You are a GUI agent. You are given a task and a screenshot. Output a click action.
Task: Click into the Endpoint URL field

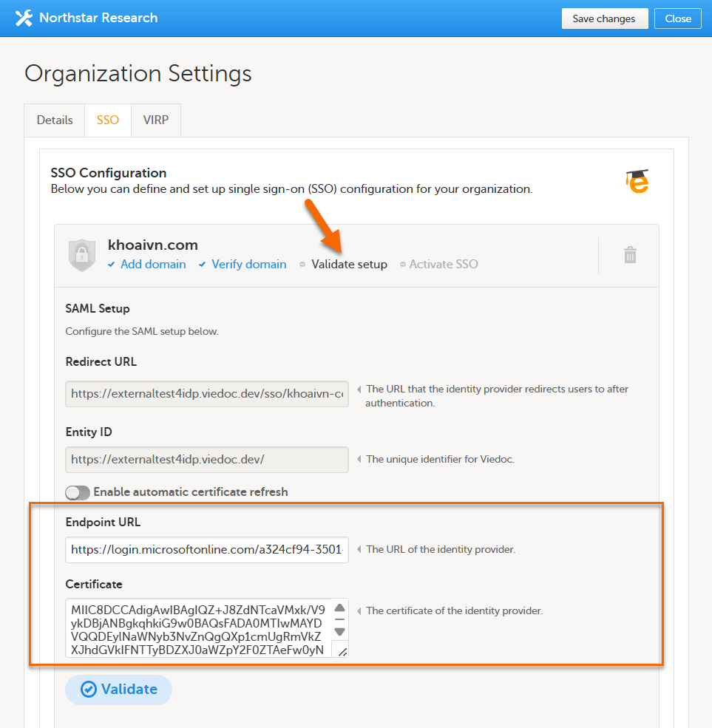click(207, 550)
